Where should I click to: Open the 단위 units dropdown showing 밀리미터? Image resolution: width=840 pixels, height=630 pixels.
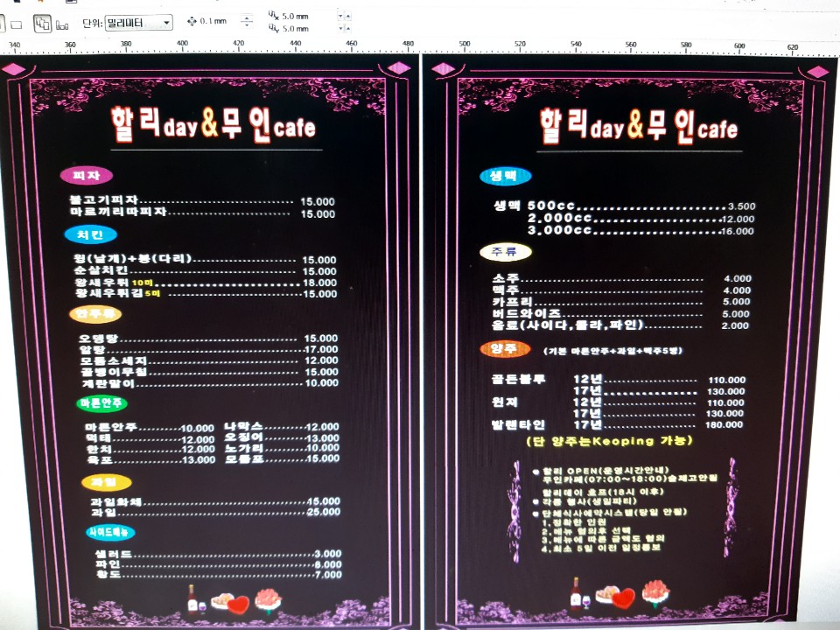139,23
